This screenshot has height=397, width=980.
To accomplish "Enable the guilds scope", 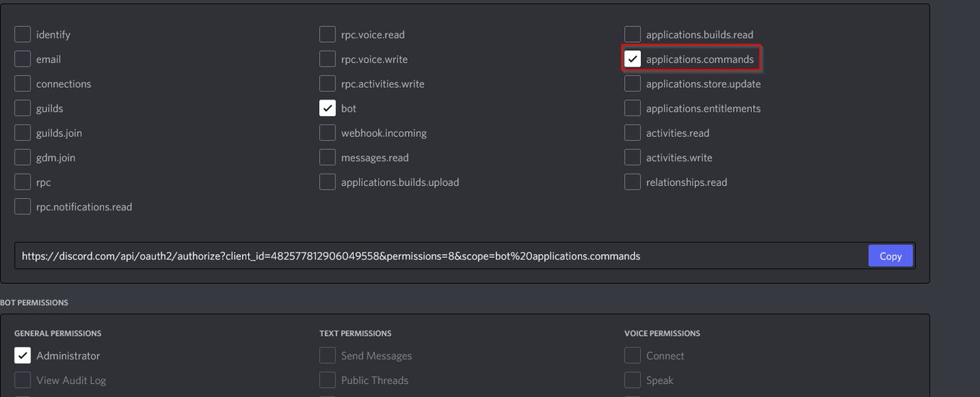I will pyautogui.click(x=23, y=108).
